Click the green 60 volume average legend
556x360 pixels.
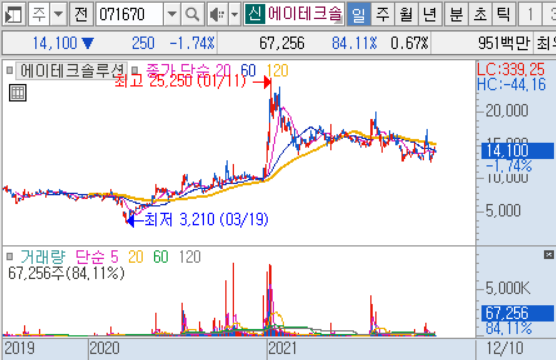coord(161,256)
